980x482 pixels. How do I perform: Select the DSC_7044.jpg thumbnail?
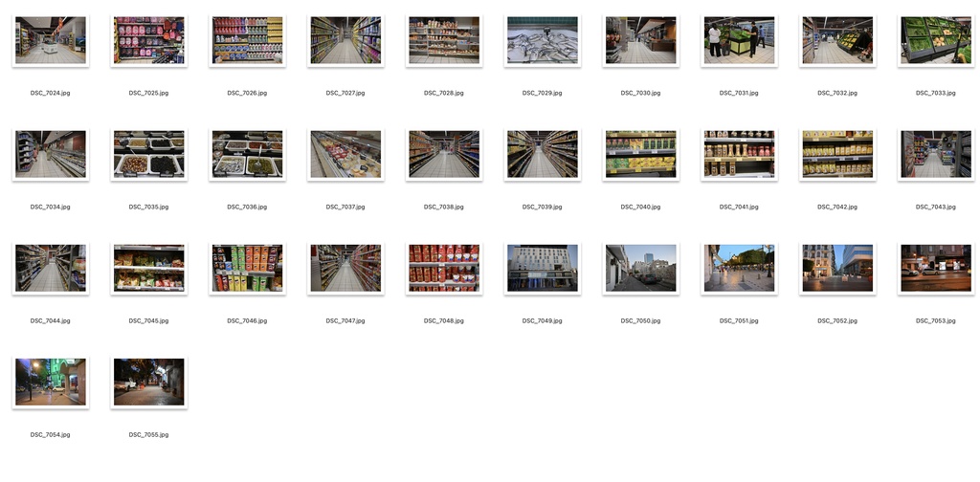(x=51, y=269)
